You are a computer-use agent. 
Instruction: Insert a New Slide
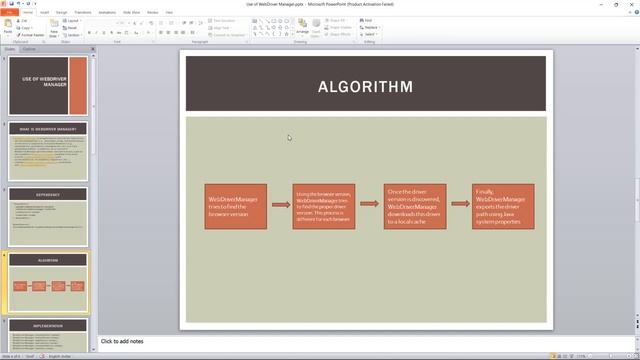tap(54, 28)
